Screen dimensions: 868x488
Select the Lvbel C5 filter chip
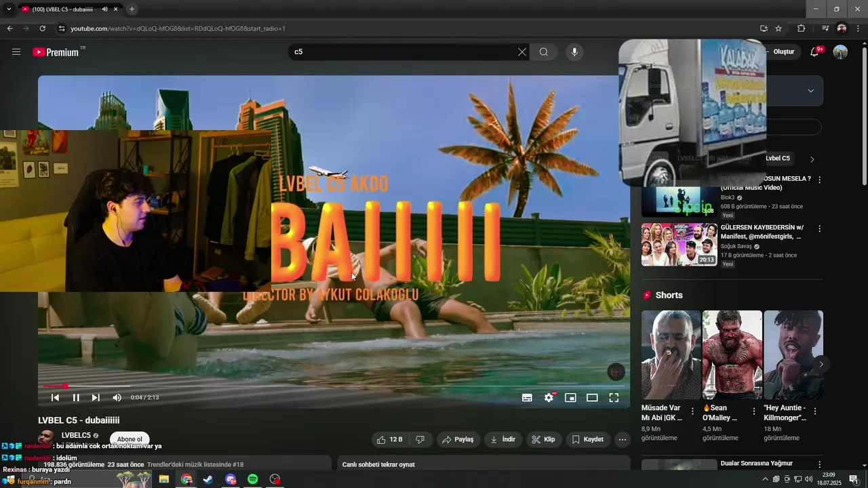[x=778, y=159]
